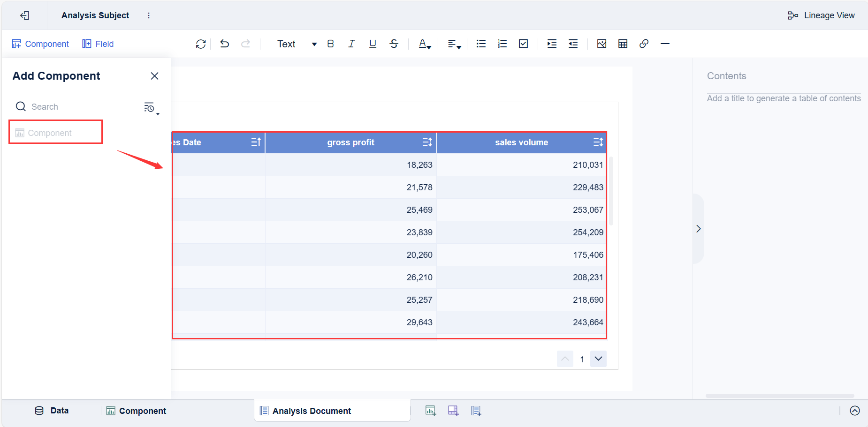Open the alignment options dropdown

[458, 46]
